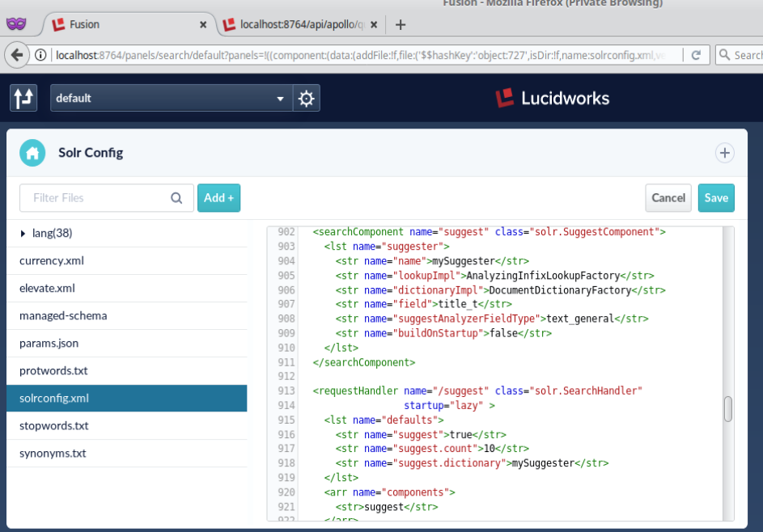Screen dimensions: 763x532
Task: Click the AnalyzingInfixLookupFactory line in editor
Action: click(x=494, y=276)
